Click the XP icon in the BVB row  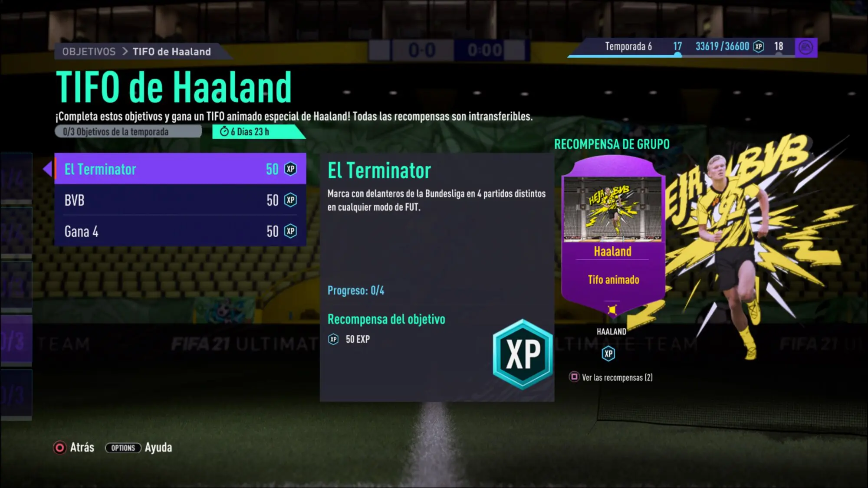[290, 200]
